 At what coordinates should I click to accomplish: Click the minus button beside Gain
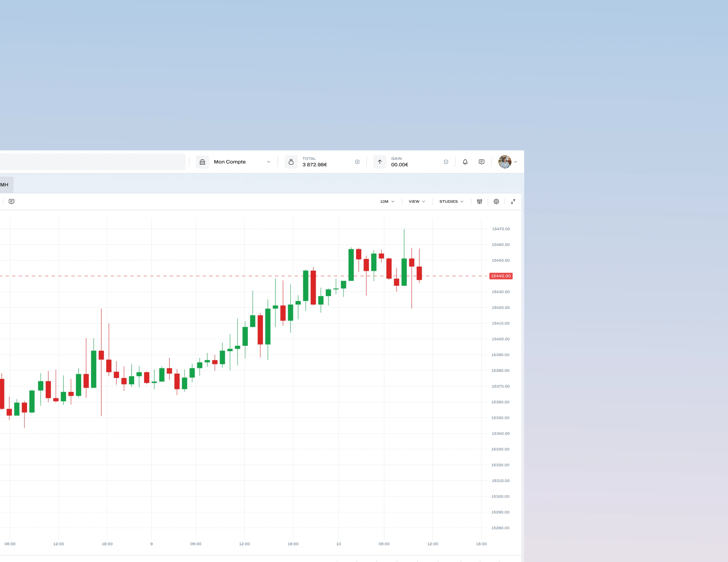tap(446, 162)
